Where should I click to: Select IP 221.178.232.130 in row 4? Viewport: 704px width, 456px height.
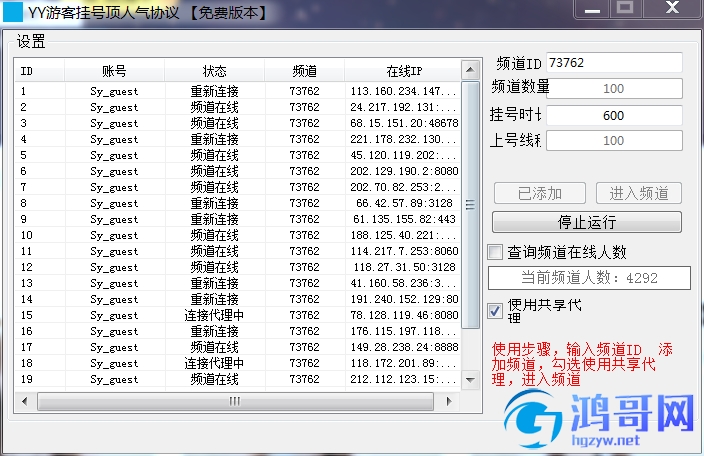[403, 139]
